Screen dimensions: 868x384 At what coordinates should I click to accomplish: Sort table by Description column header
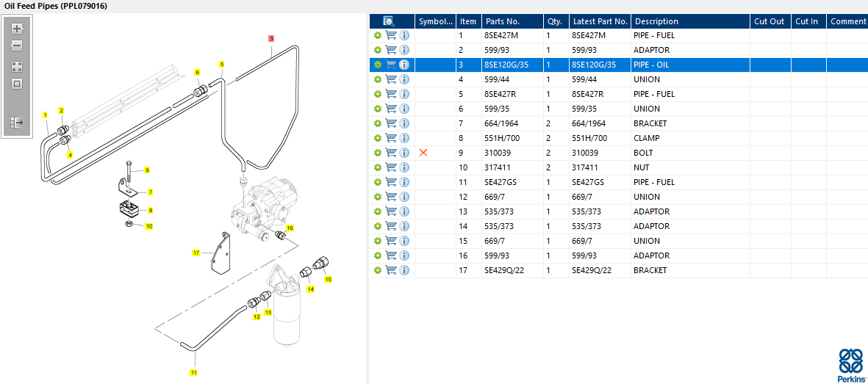656,21
